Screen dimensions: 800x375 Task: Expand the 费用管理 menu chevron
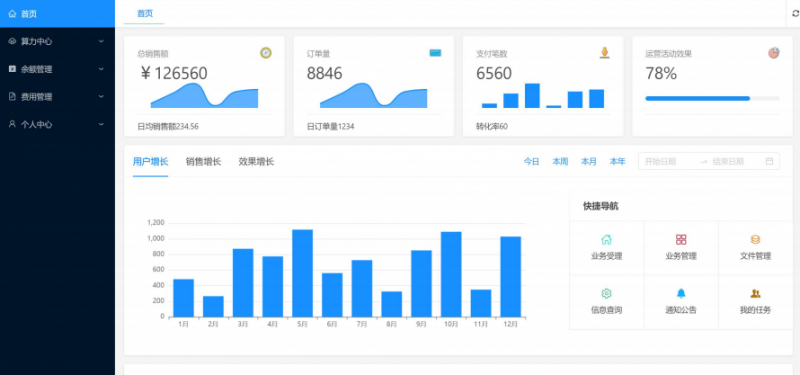[101, 96]
